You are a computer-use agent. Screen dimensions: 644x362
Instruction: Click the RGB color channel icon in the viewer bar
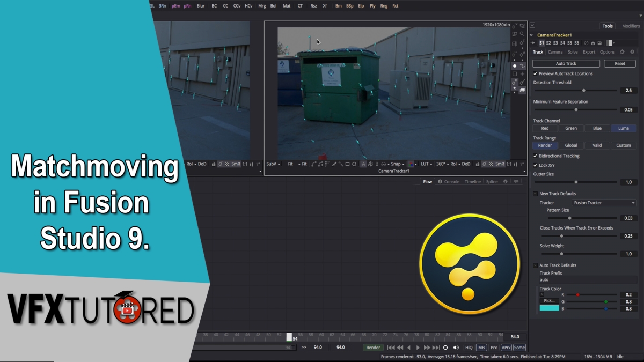pyautogui.click(x=410, y=164)
